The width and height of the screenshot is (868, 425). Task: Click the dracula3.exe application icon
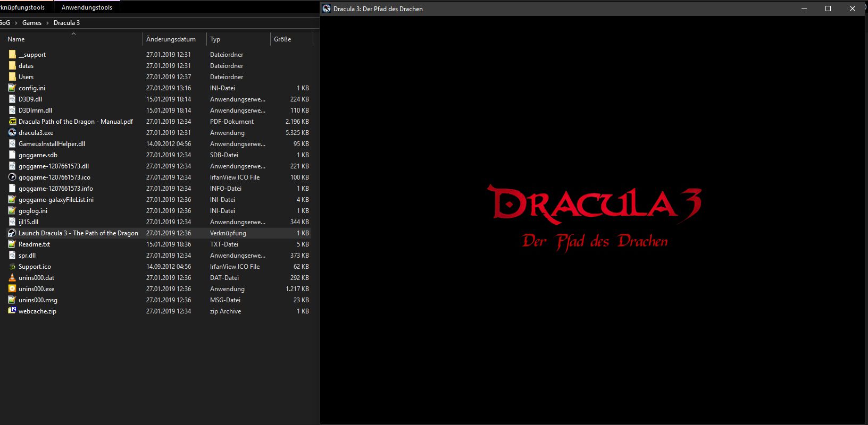(12, 133)
